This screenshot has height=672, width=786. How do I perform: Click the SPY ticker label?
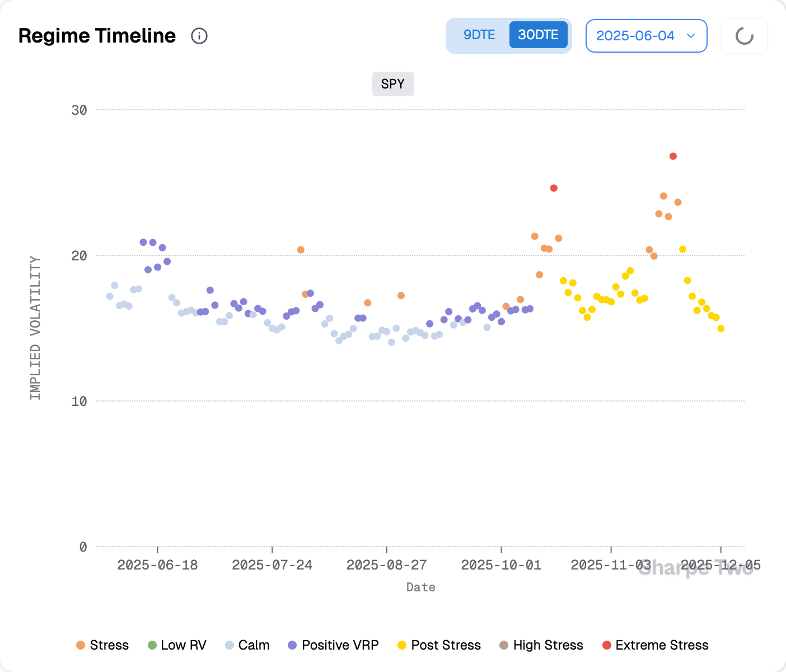point(392,84)
